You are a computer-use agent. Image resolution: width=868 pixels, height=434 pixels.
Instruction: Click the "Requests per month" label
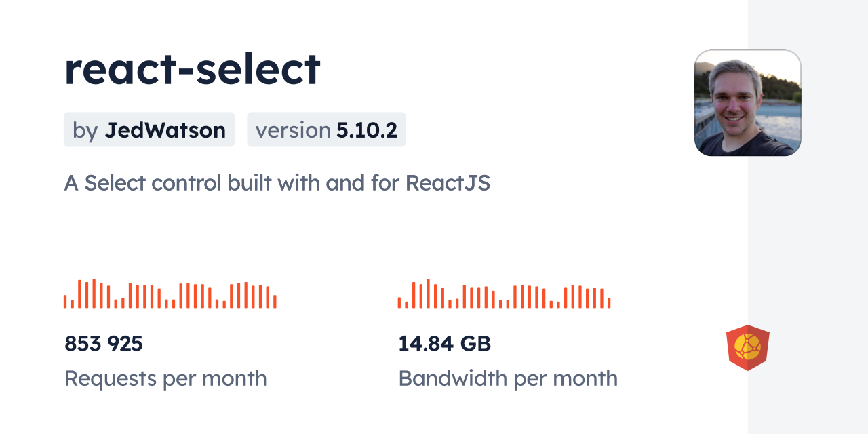point(165,378)
